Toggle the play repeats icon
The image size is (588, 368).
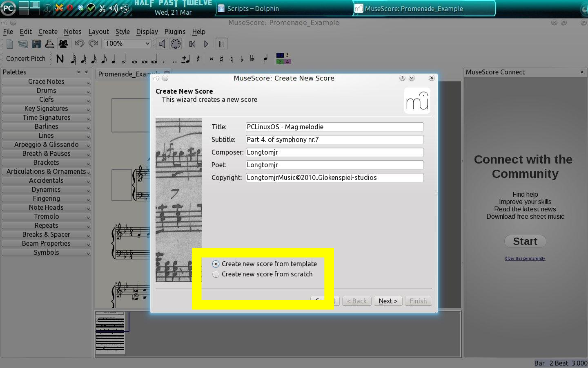pos(221,44)
